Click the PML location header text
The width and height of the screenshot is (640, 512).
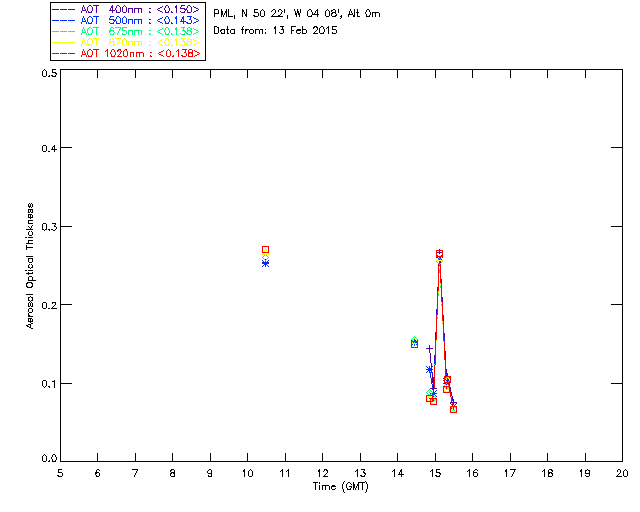(297, 14)
